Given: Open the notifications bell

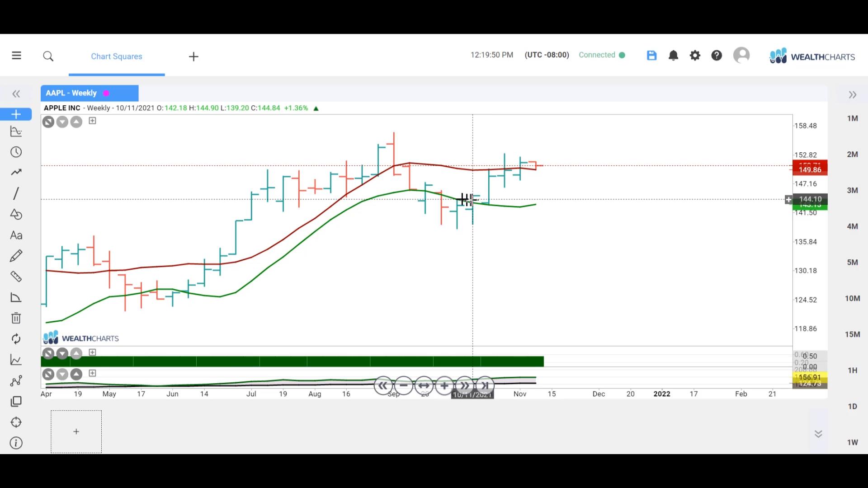Looking at the screenshot, I should (673, 55).
